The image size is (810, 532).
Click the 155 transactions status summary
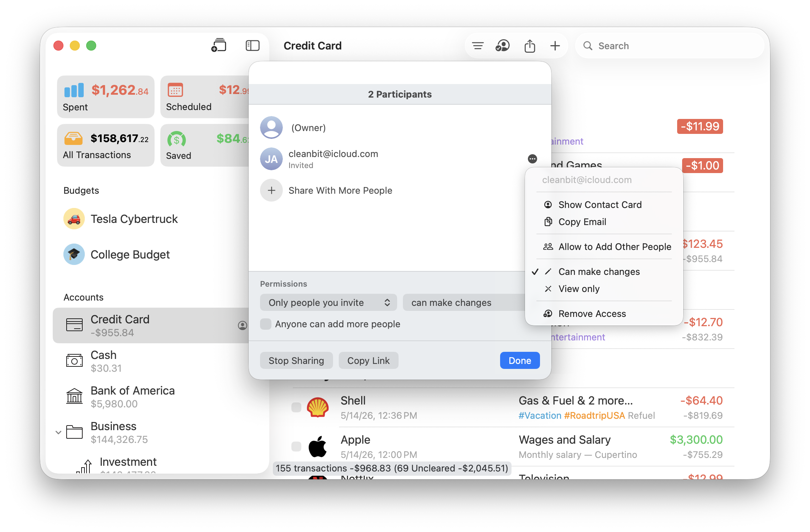pos(392,468)
